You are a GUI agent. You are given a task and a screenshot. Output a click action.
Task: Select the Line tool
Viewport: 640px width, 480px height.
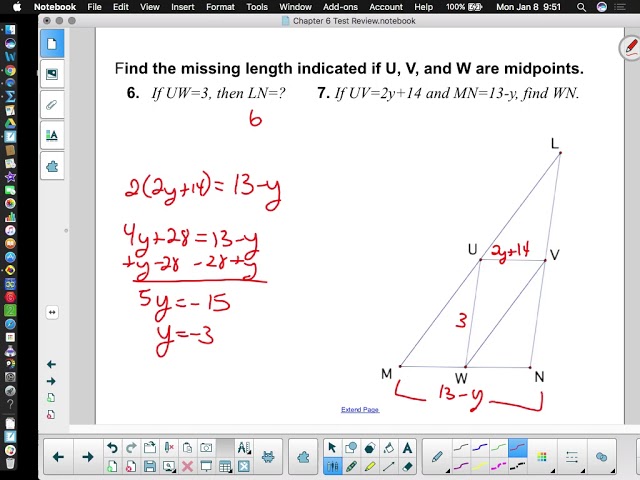pos(388,466)
